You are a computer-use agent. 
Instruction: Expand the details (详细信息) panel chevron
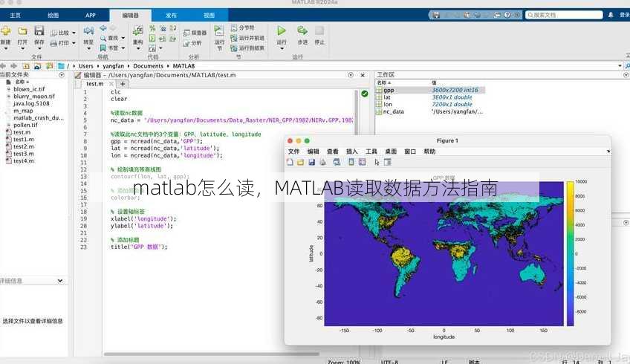(60, 281)
